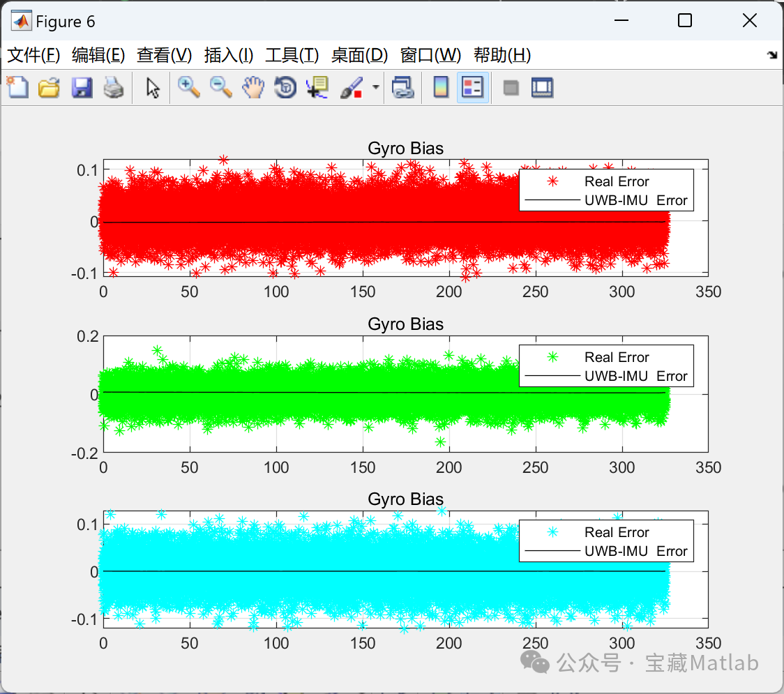
Task: Expand the menu bar overflow chevron
Action: click(x=772, y=54)
